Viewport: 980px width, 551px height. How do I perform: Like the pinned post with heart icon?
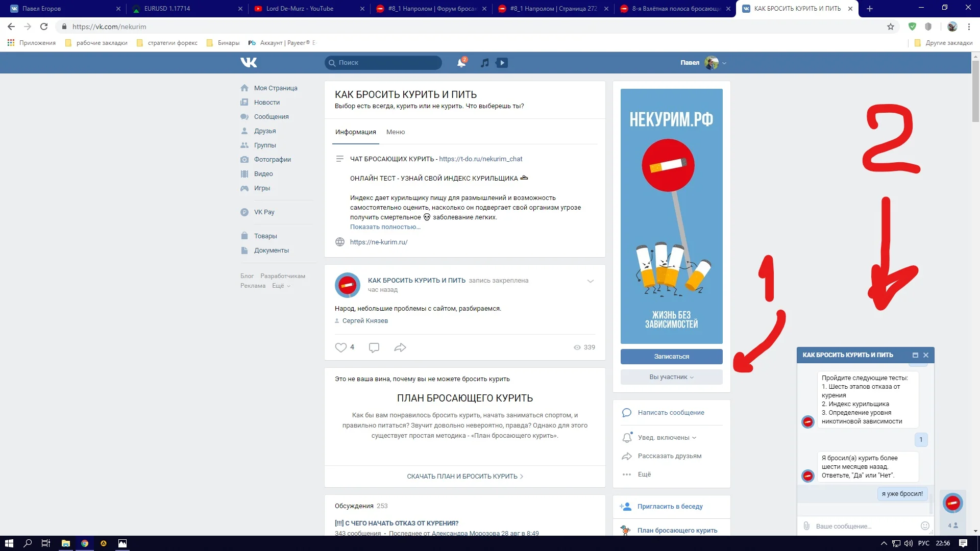340,347
